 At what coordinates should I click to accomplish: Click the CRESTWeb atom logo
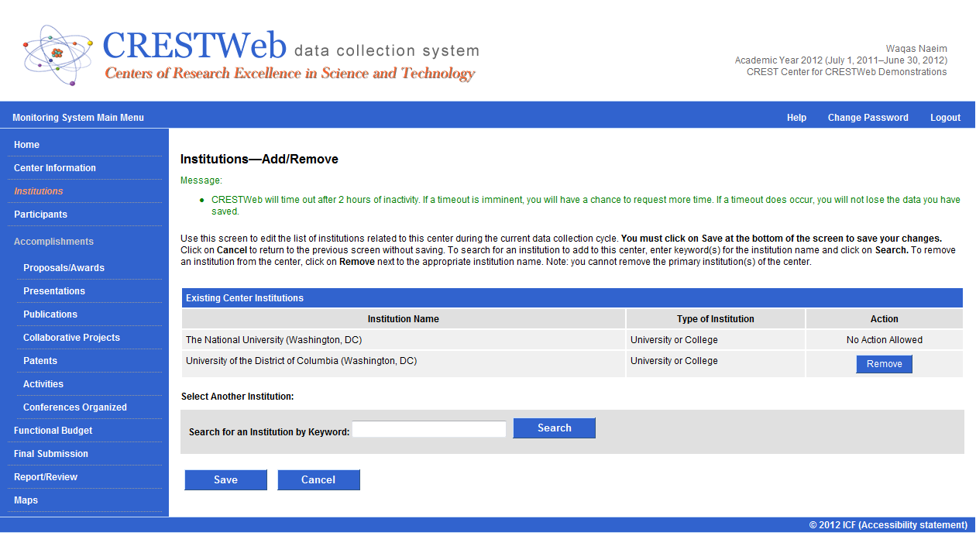(57, 54)
